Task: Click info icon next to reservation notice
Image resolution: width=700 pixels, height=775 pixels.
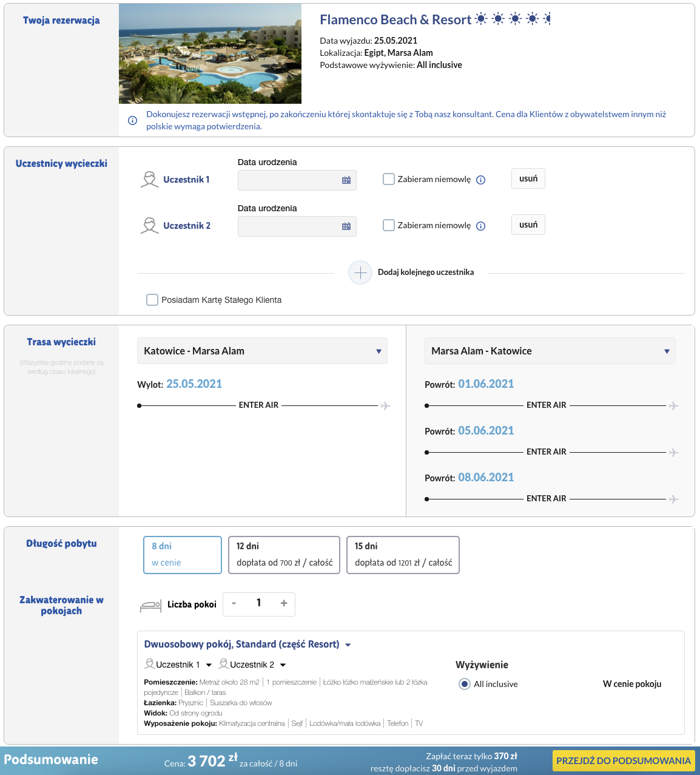Action: [132, 120]
